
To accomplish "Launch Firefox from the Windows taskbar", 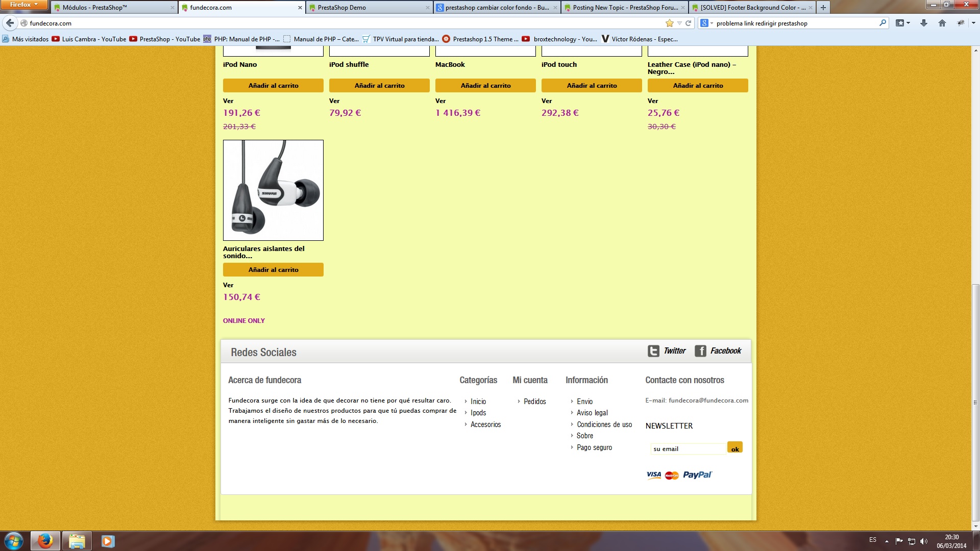I will point(45,541).
